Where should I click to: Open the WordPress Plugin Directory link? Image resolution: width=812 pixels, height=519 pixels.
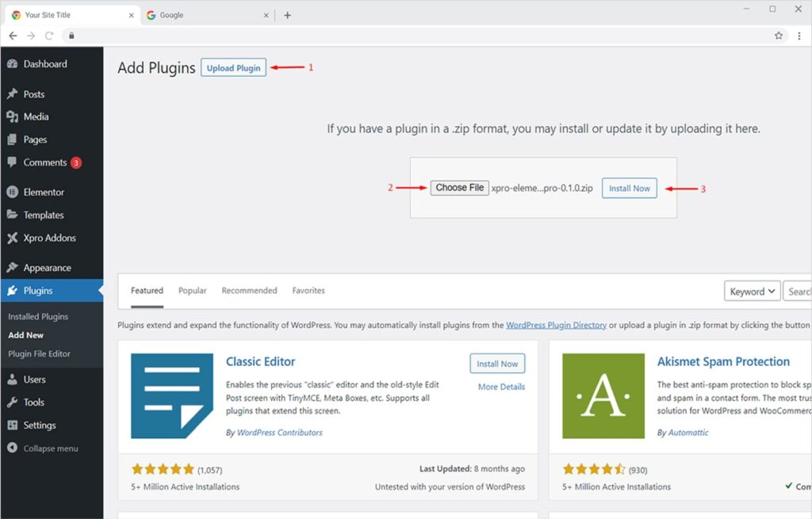coord(556,325)
